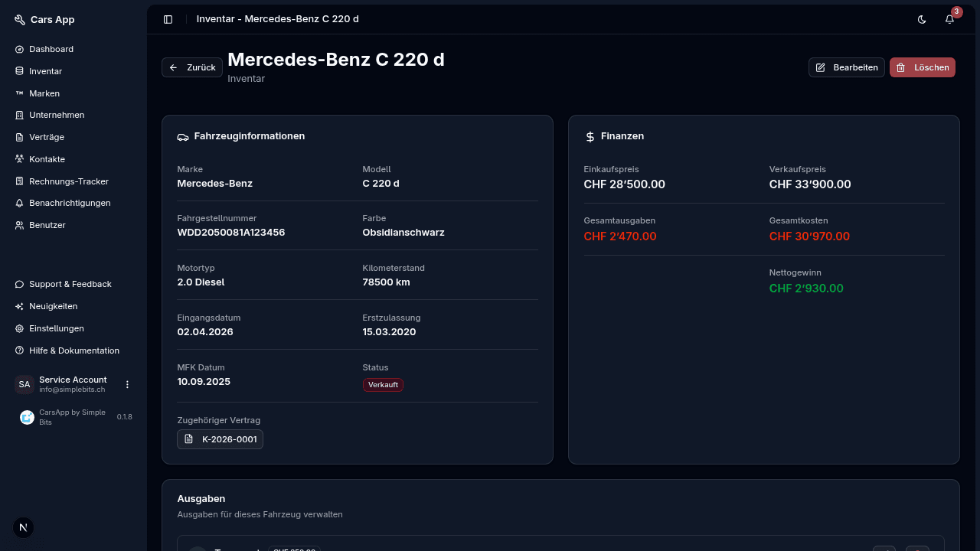
Task: Click the Kontakte people icon
Action: [x=20, y=159]
